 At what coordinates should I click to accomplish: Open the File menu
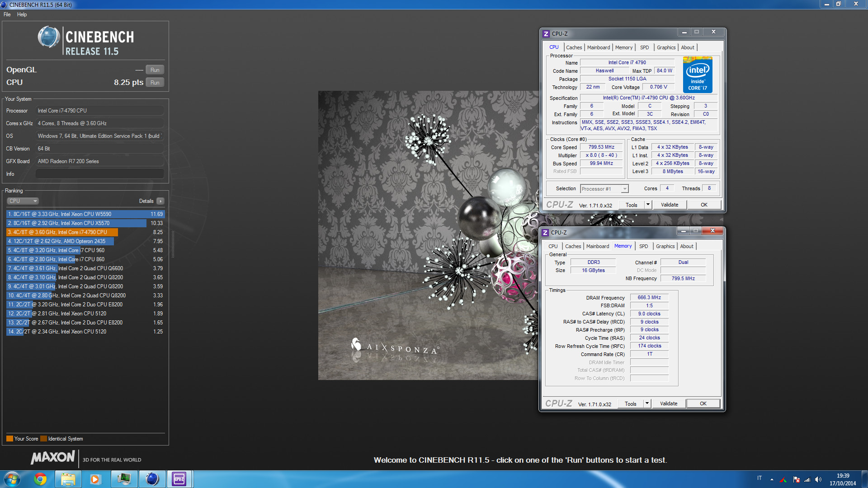tap(7, 14)
